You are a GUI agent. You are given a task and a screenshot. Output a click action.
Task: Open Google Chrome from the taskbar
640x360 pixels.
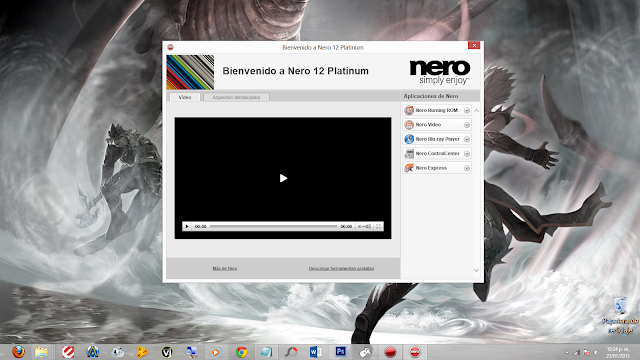241,352
